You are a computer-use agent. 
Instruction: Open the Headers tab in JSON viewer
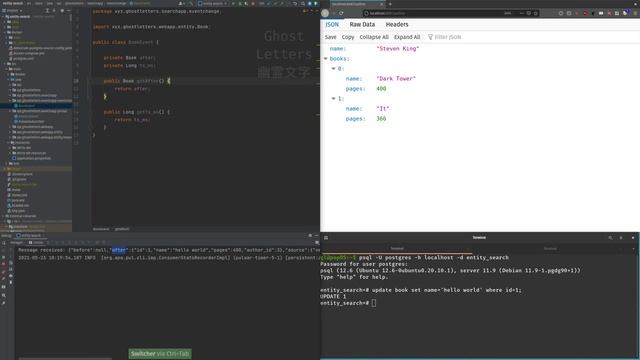[397, 24]
